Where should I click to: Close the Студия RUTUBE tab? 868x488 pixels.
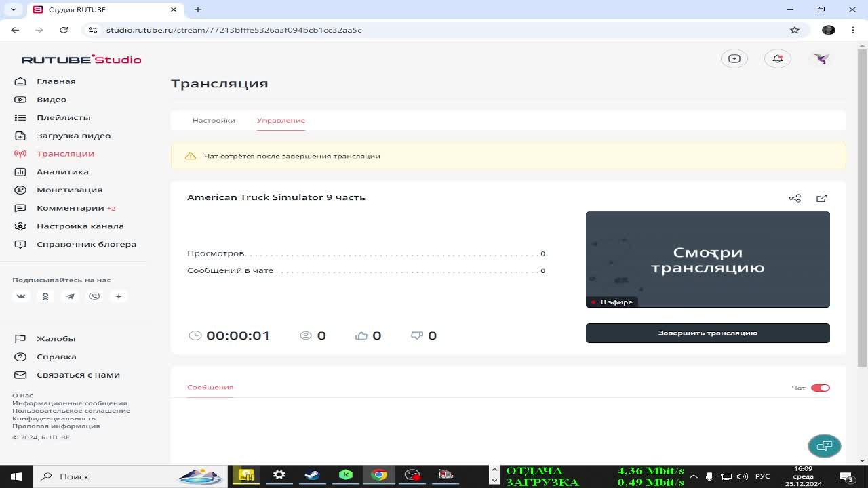[174, 9]
